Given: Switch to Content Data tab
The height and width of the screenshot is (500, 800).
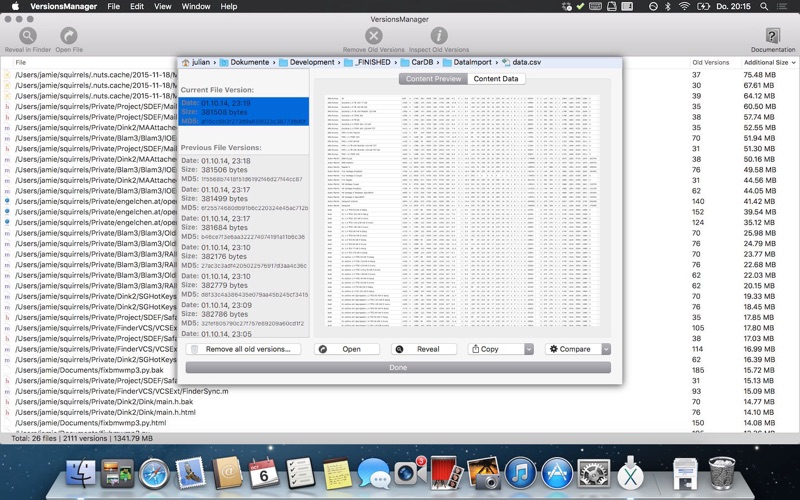Looking at the screenshot, I should click(x=496, y=79).
